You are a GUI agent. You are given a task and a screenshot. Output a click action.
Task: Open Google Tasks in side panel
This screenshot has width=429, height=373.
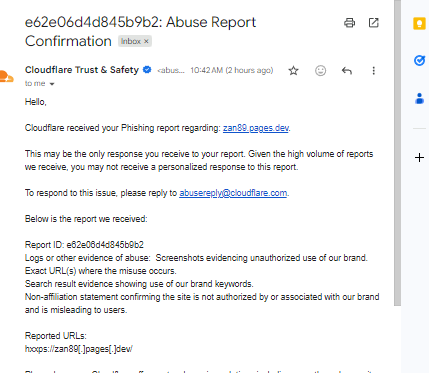(x=419, y=60)
